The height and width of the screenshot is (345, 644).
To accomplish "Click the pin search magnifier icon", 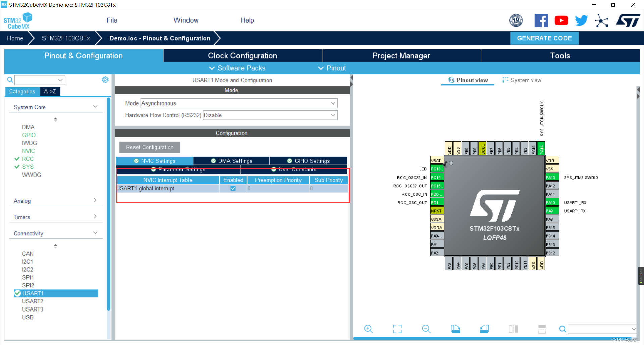I will 562,329.
